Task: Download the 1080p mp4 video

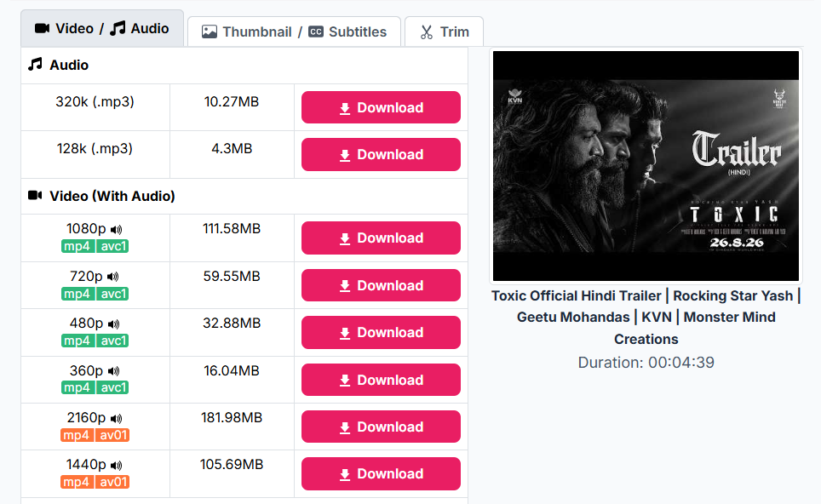Action: [381, 238]
